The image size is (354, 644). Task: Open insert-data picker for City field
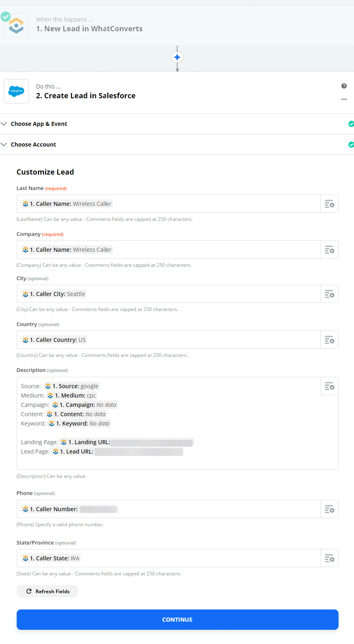point(329,294)
